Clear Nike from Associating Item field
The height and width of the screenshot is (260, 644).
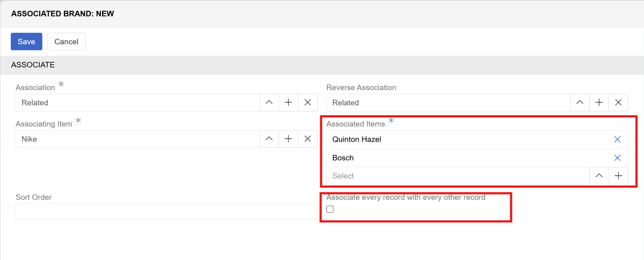pyautogui.click(x=308, y=139)
